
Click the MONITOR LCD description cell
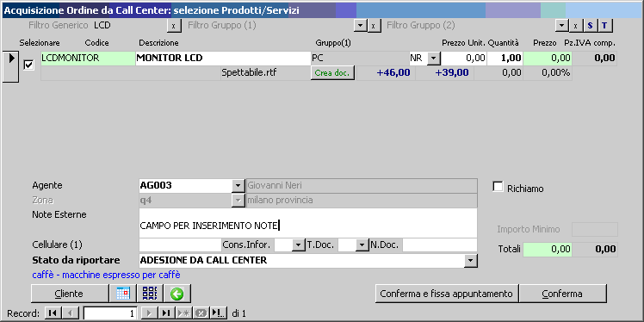[223, 59]
